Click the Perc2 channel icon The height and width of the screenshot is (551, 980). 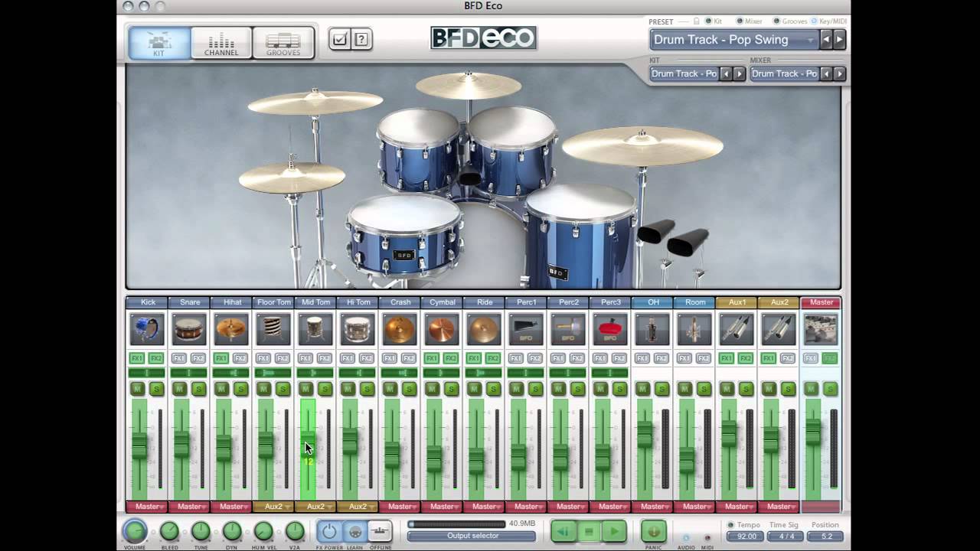click(x=568, y=329)
